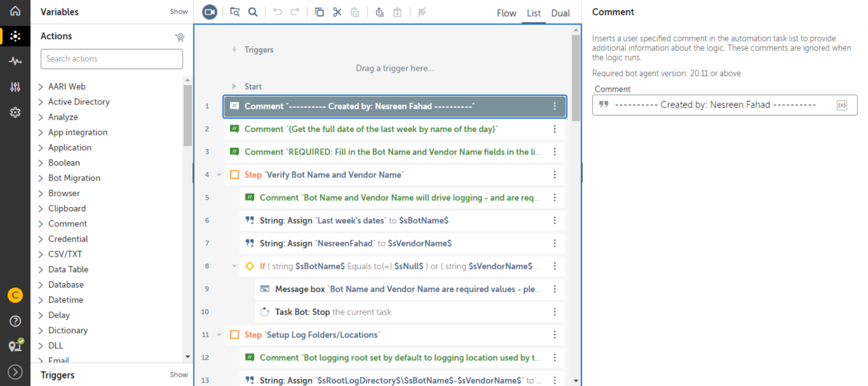Click the insert variable icon in Comment field
868x386 pixels.
click(842, 105)
